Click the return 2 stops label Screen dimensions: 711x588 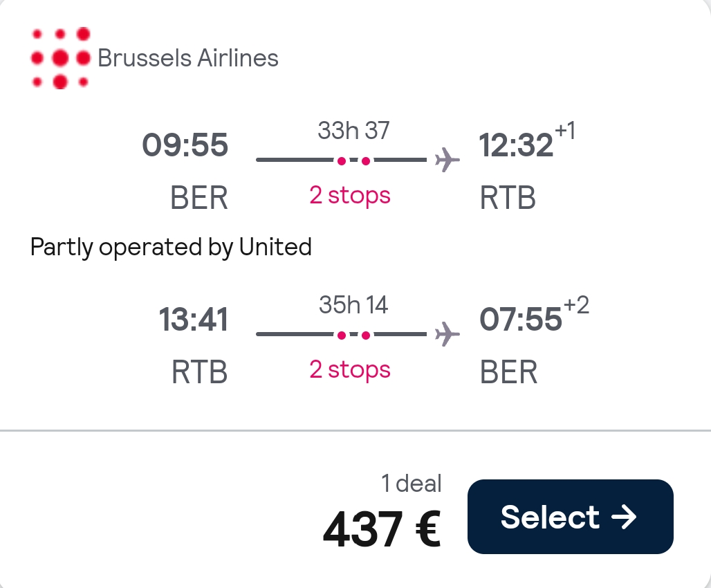click(x=349, y=370)
